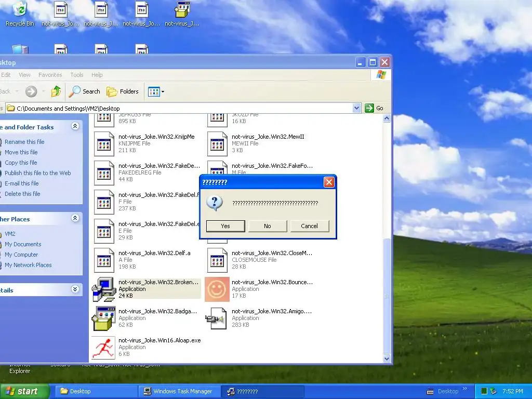Minimize the Desktop explorer window
The image size is (532, 399).
[361, 62]
